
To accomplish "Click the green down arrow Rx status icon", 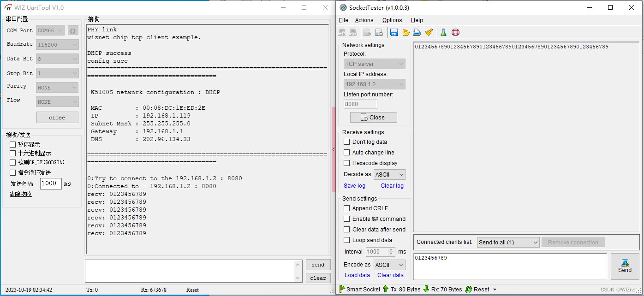I will click(x=426, y=289).
